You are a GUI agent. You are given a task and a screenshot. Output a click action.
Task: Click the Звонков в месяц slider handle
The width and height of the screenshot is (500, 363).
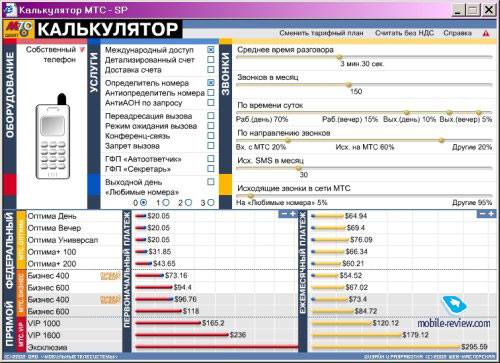coord(349,85)
